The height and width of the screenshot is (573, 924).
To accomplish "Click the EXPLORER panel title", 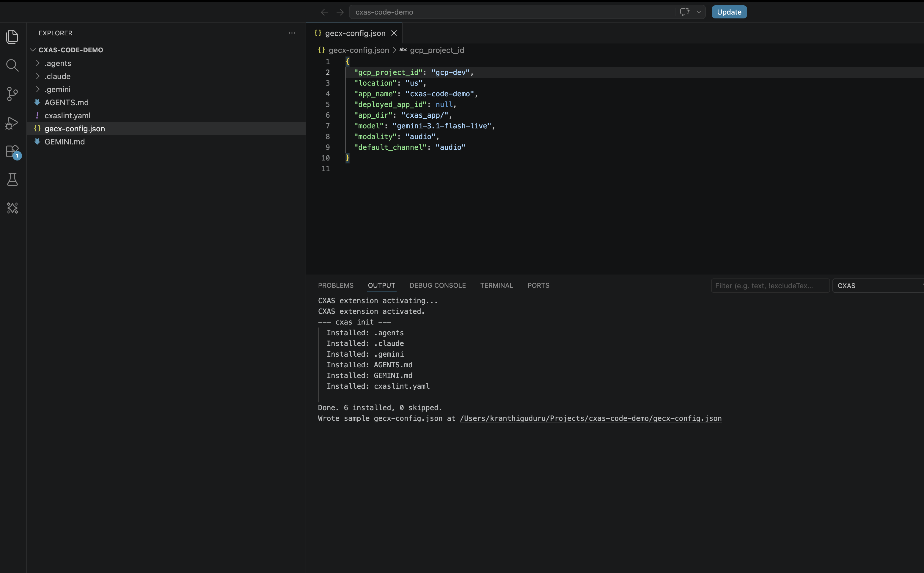I will coord(55,33).
